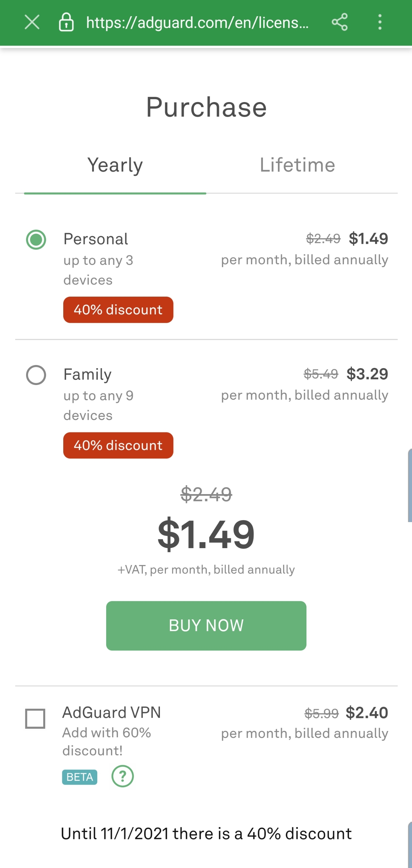The image size is (412, 868).
Task: Open the URL in the address bar
Action: pyautogui.click(x=197, y=22)
